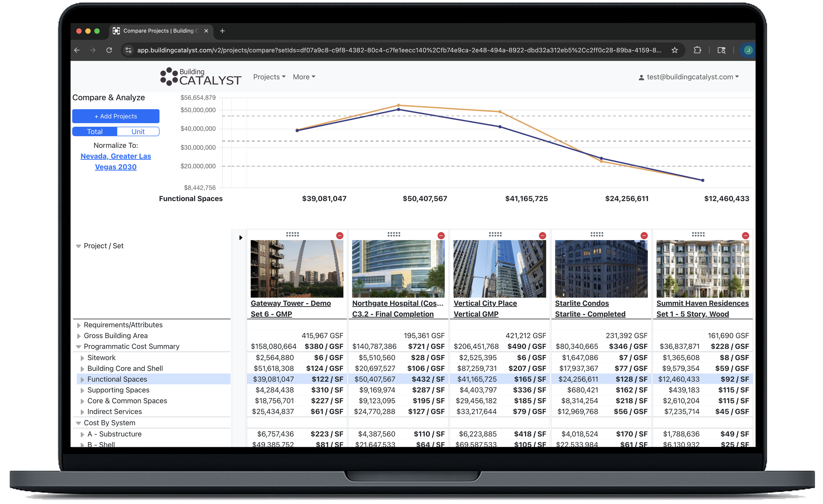Screen dimensions: 823x504
Task: Click the sidebar arrow next to the project columns
Action: [x=241, y=238]
